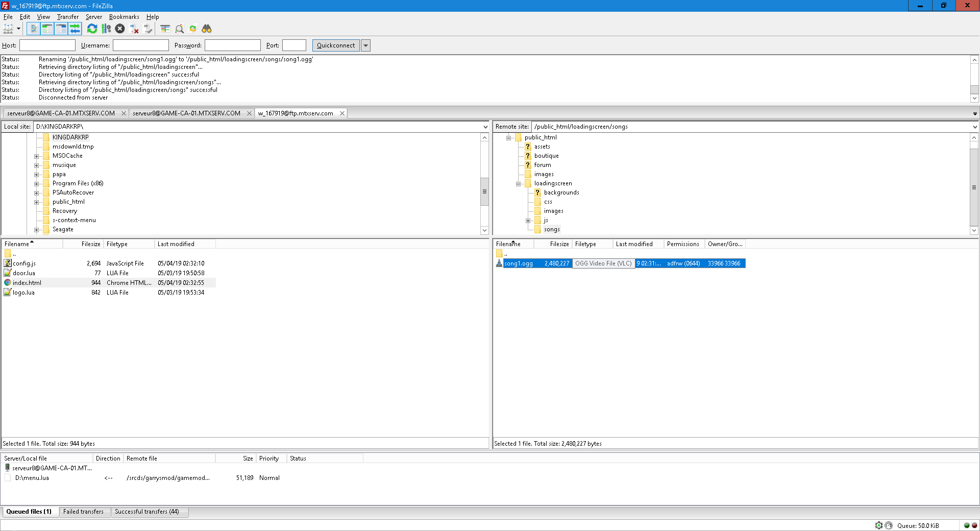Screen dimensions: 980x531
Task: Search remote files with binoculars icon
Action: (207, 29)
